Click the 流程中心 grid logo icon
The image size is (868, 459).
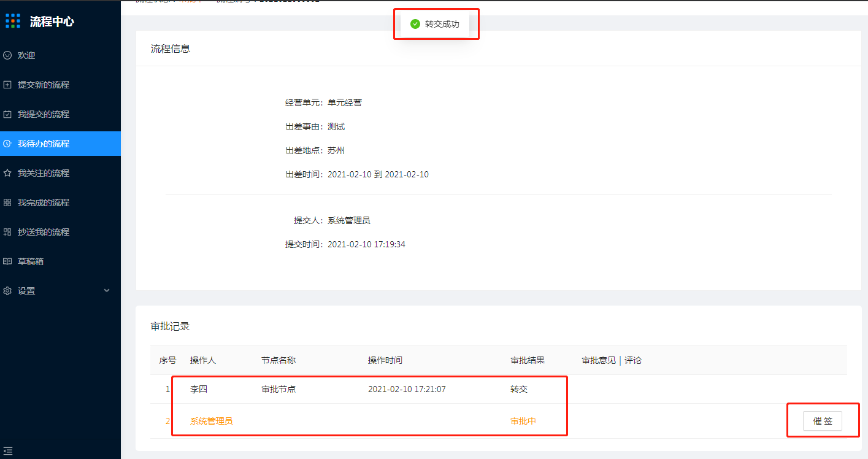pos(13,21)
